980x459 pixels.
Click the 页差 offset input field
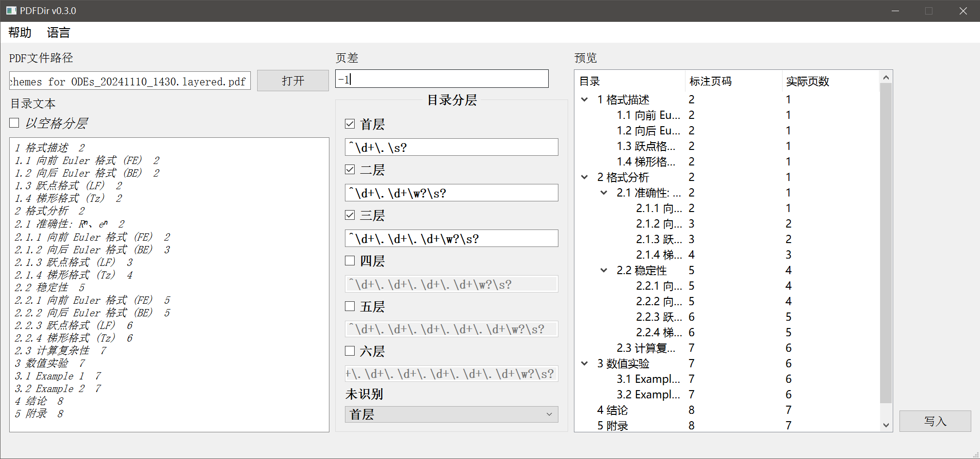click(x=441, y=79)
